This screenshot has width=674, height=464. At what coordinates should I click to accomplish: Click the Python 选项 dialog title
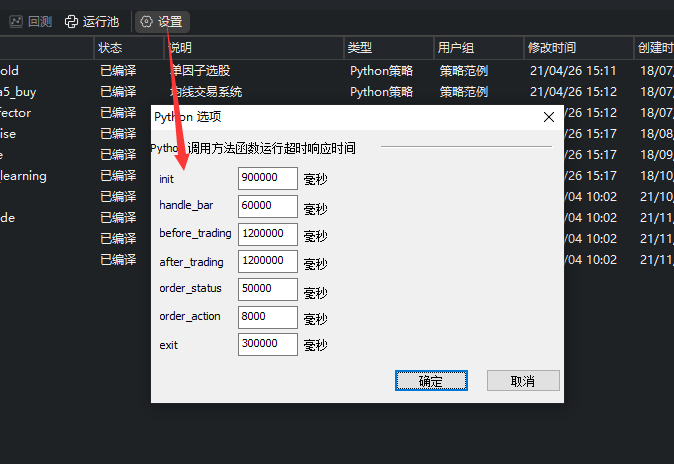(x=188, y=117)
